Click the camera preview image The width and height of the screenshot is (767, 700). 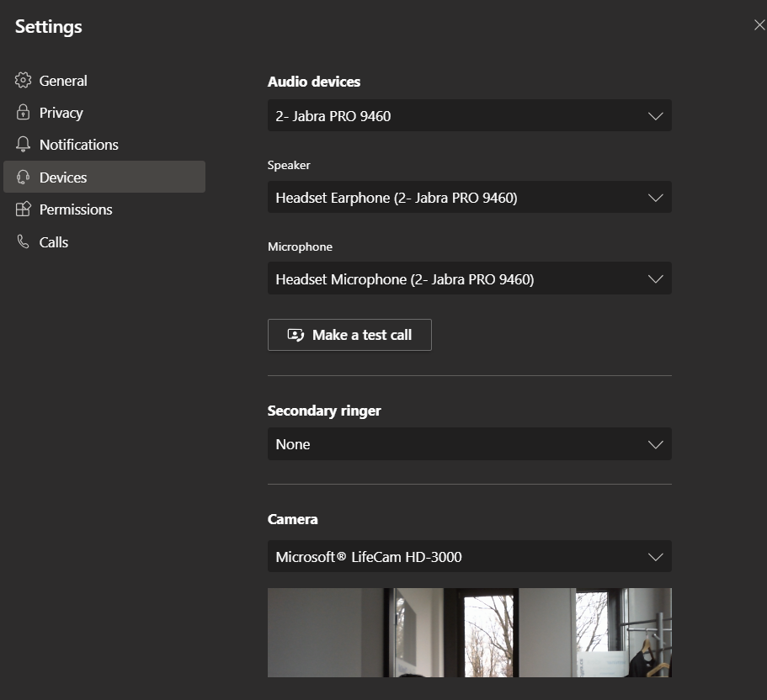[x=469, y=633]
